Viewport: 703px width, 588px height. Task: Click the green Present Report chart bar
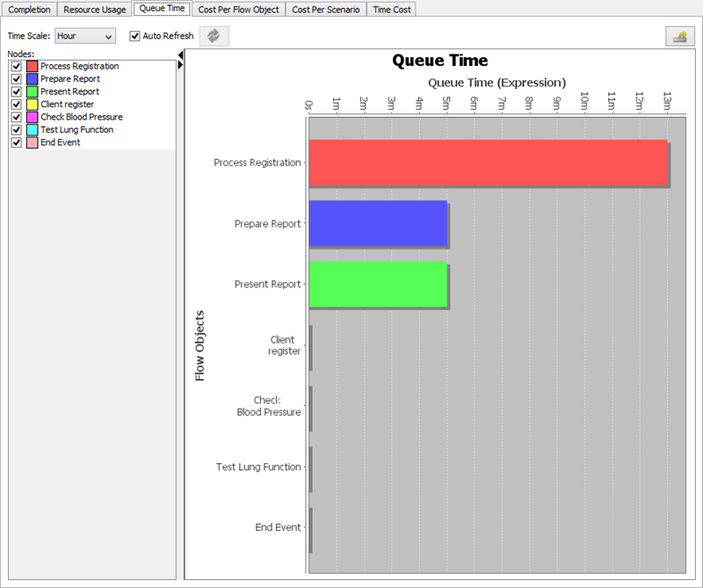pyautogui.click(x=378, y=285)
